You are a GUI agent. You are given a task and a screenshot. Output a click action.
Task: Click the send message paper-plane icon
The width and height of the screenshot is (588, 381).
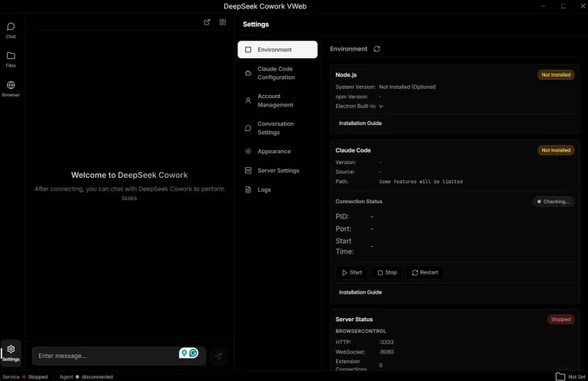[218, 356]
